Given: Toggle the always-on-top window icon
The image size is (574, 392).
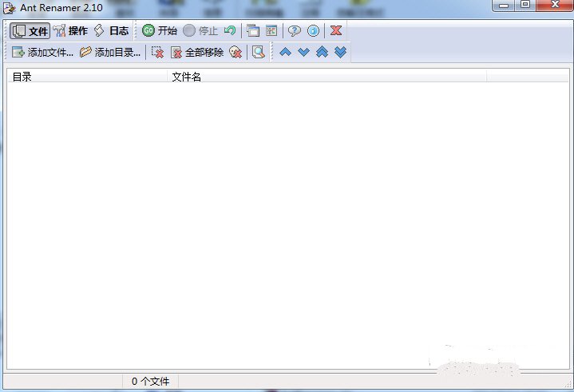Looking at the screenshot, I should 253,31.
